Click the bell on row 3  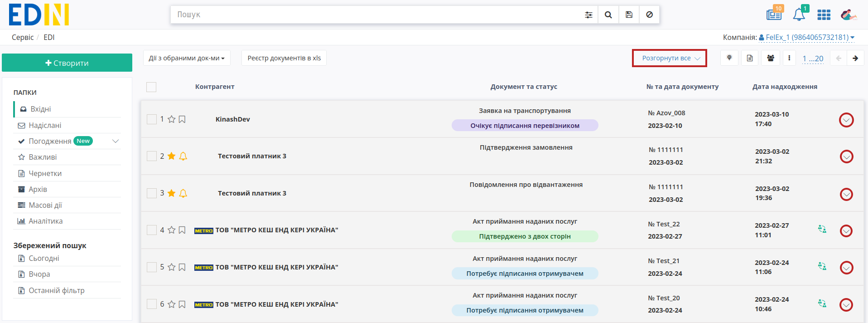(183, 193)
